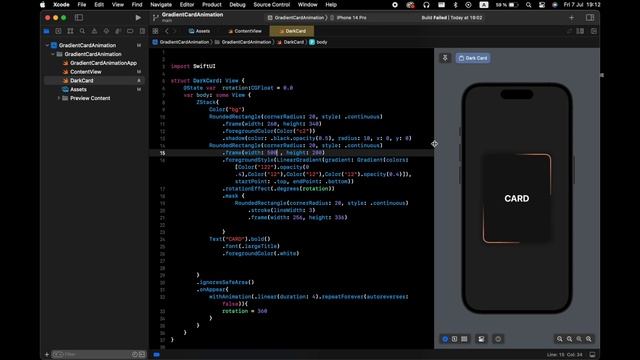640x360 pixels.
Task: Open the test navigator
Action: click(x=106, y=31)
